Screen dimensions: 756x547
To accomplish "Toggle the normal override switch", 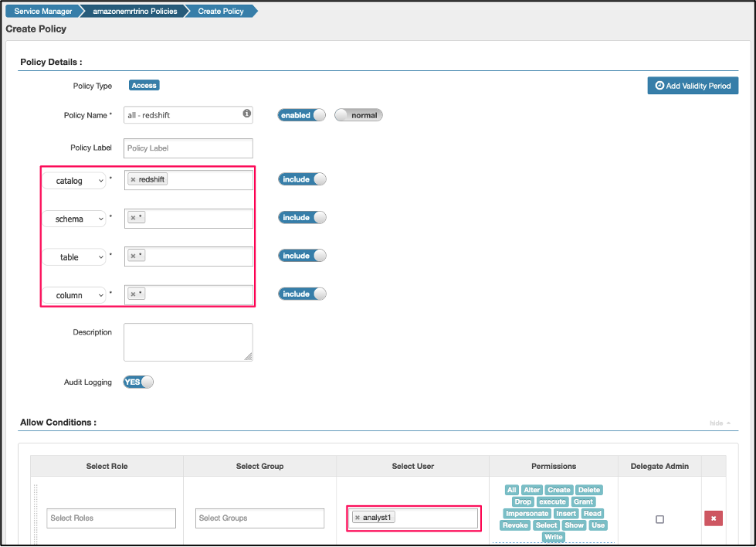I will pos(358,115).
